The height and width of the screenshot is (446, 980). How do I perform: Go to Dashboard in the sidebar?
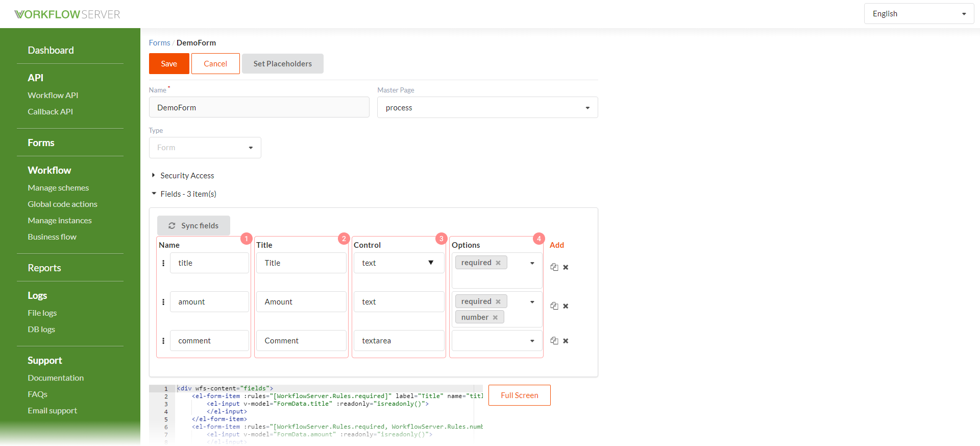[x=51, y=50]
